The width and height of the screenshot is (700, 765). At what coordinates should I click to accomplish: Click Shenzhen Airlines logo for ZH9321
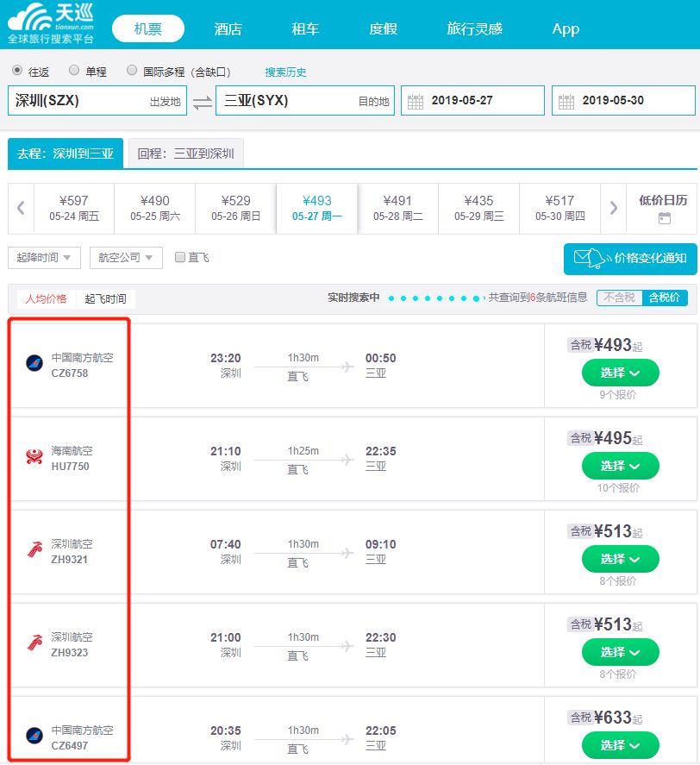point(34,549)
